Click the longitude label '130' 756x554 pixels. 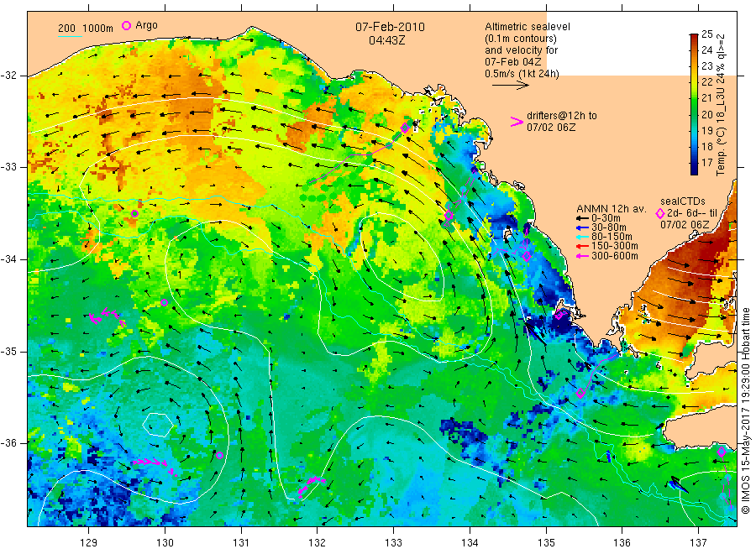(x=165, y=543)
